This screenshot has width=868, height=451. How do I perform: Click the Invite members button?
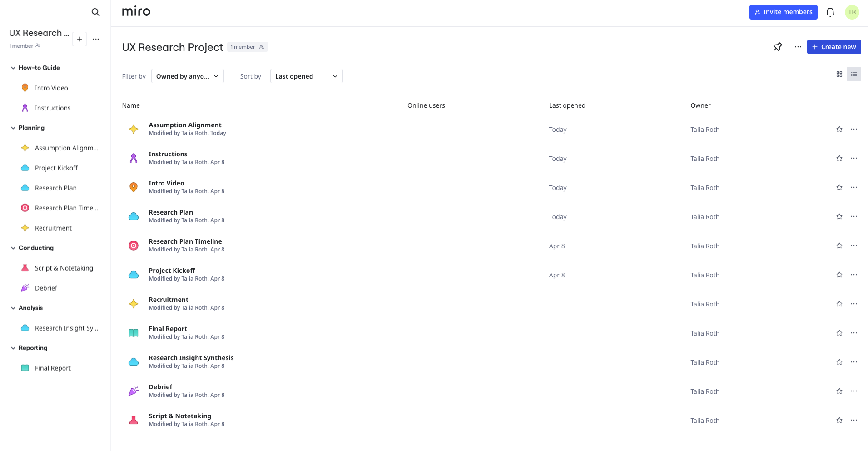click(x=783, y=12)
